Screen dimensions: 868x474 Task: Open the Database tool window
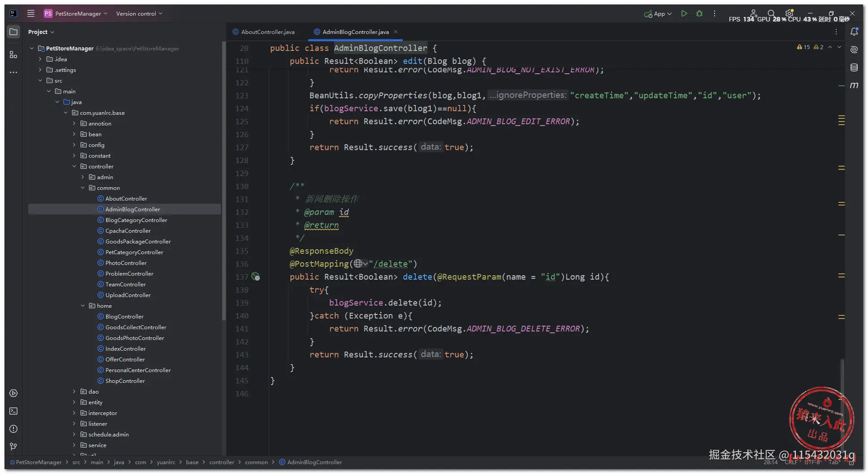tap(854, 67)
